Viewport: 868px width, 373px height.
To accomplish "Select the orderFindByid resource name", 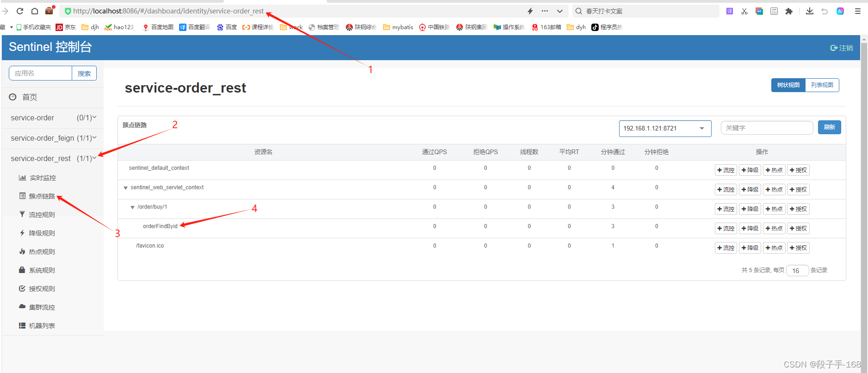I will [x=160, y=226].
